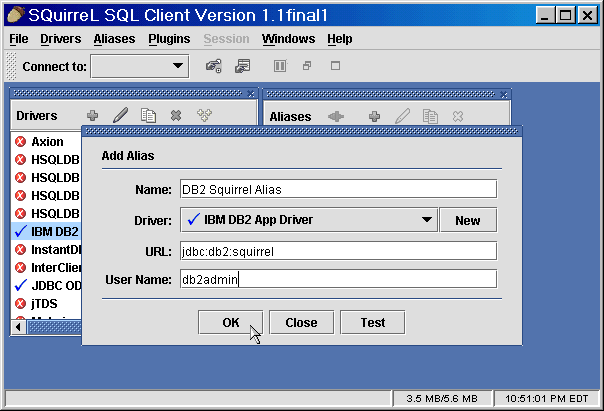Open the Aliases menu
Viewport: 604px width, 411px height.
click(114, 39)
